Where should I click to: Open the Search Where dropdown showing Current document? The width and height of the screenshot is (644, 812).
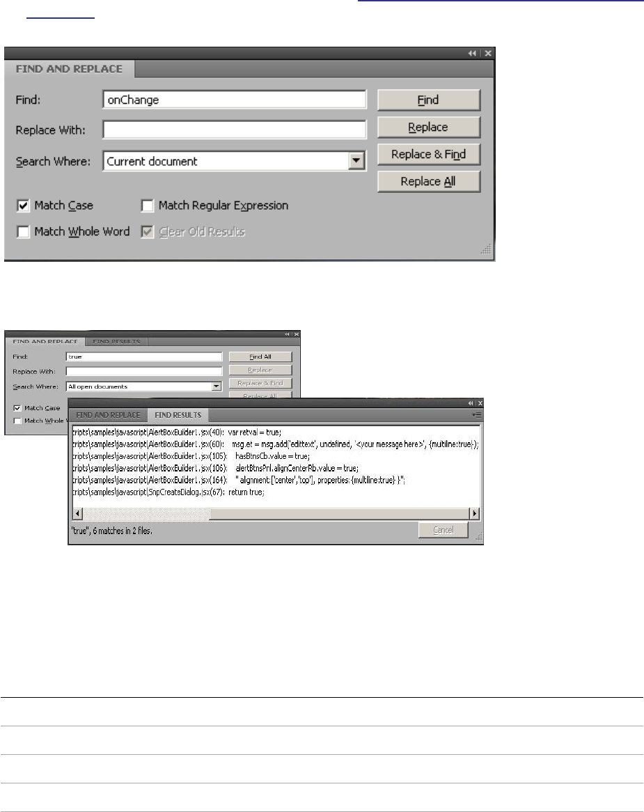[x=356, y=161]
